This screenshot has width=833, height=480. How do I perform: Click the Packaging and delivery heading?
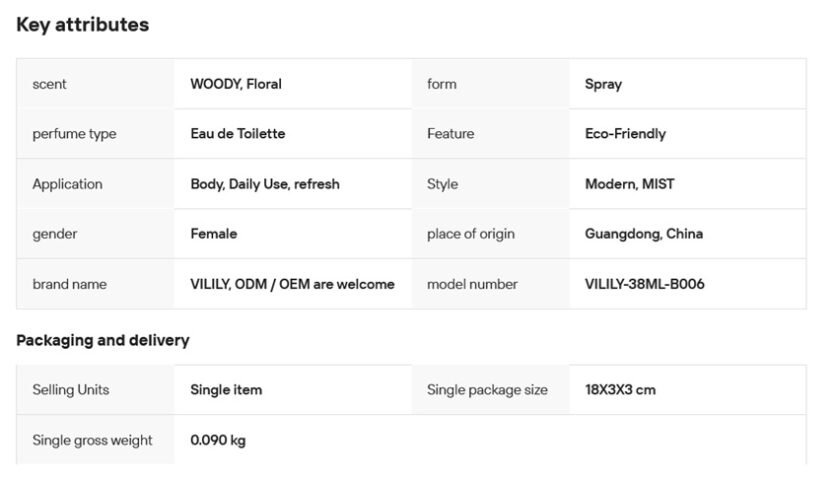pos(102,340)
